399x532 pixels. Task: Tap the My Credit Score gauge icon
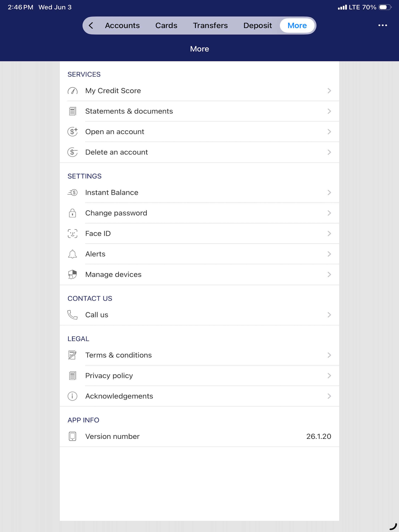pos(72,91)
